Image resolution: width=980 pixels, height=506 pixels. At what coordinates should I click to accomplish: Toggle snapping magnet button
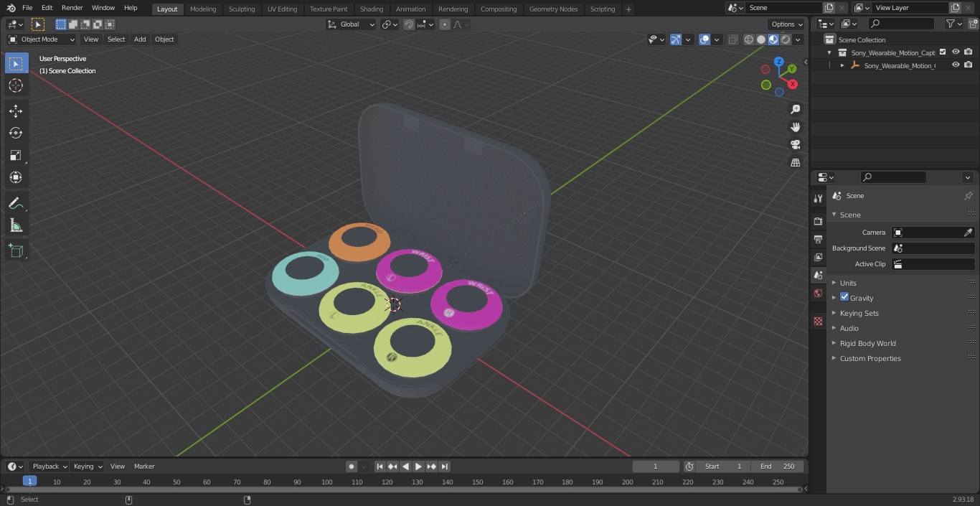[409, 24]
